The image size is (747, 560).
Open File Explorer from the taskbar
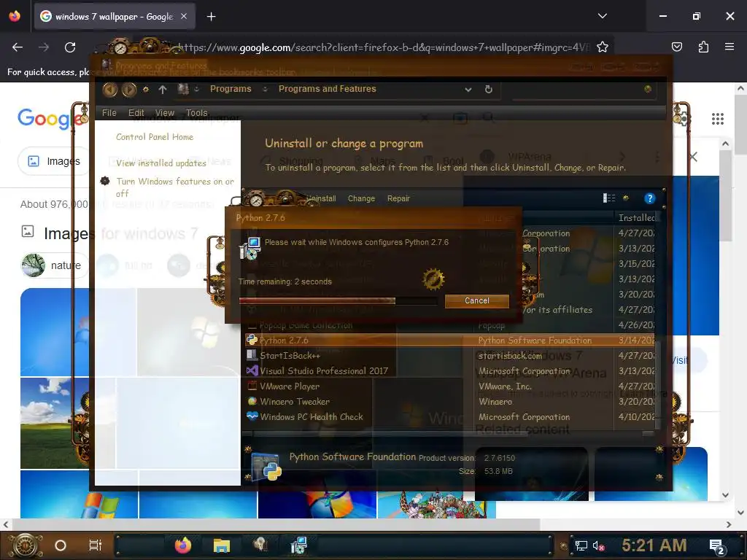(x=222, y=545)
